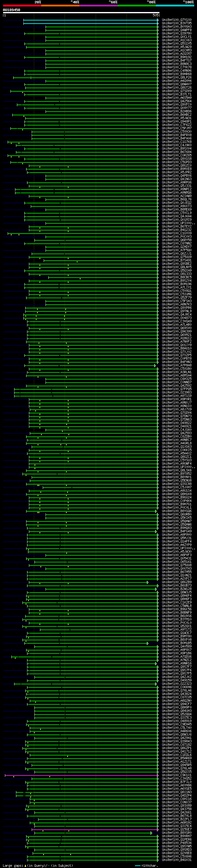The image size is (197, 868).
Task: Select hit label UniRef100_Q42564
Action: 177,101
